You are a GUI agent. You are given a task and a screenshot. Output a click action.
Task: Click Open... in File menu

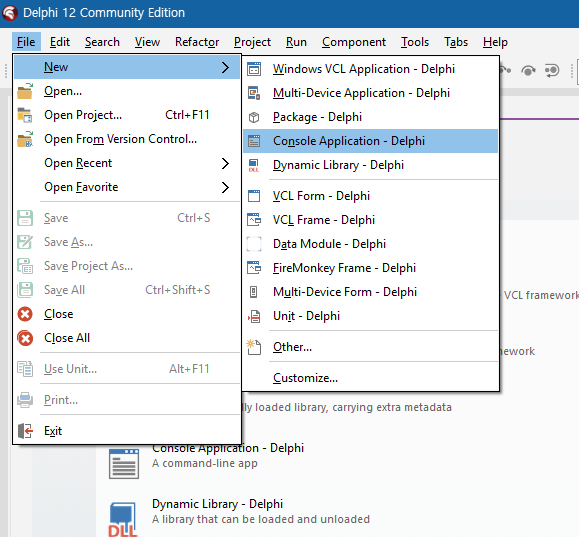(127, 91)
